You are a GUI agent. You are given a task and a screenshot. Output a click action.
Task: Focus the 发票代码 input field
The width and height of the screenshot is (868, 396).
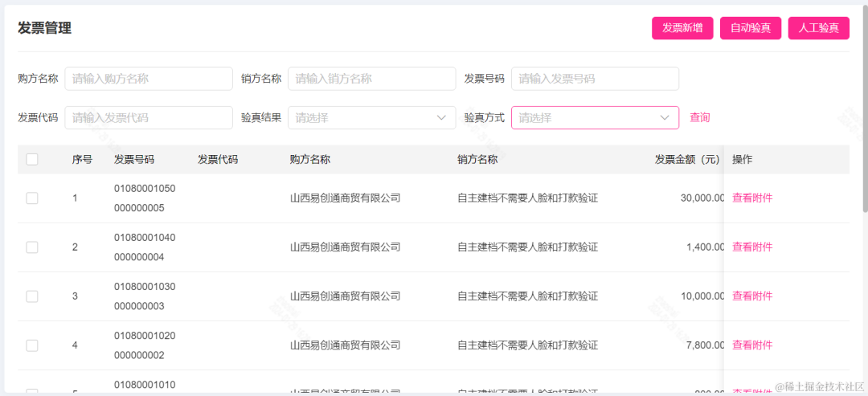pyautogui.click(x=149, y=118)
